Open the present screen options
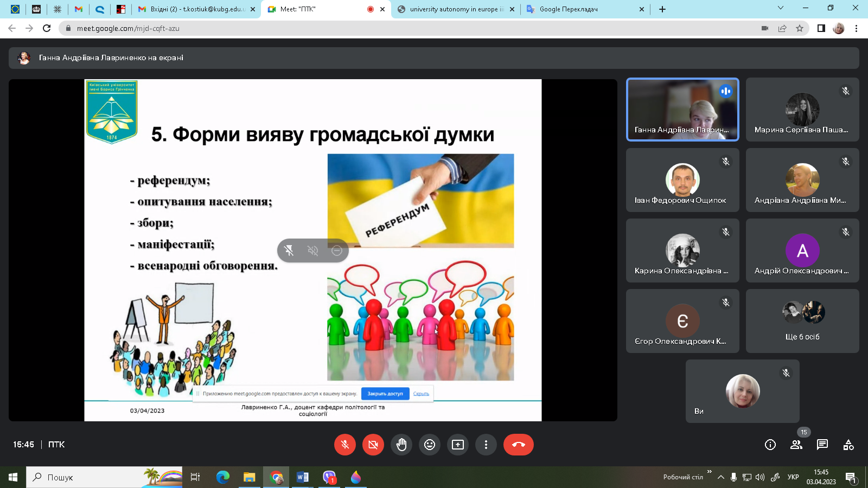Screen dimensions: 868x488 458,444
